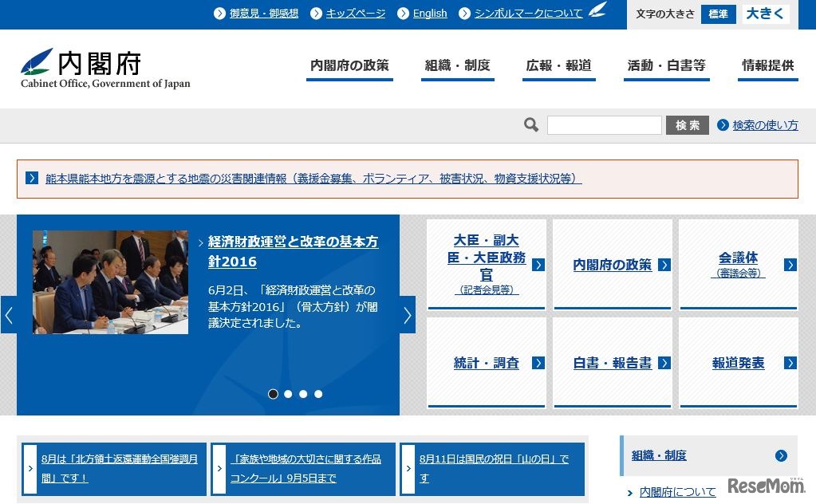Image resolution: width=816 pixels, height=504 pixels.
Task: Toggle text size to 標準
Action: 717,14
